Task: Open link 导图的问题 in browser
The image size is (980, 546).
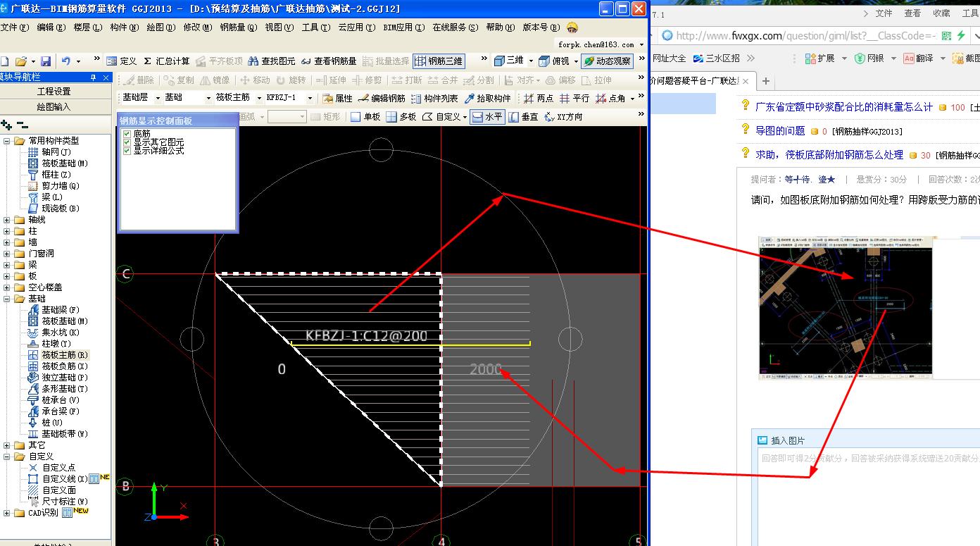Action: tap(780, 130)
